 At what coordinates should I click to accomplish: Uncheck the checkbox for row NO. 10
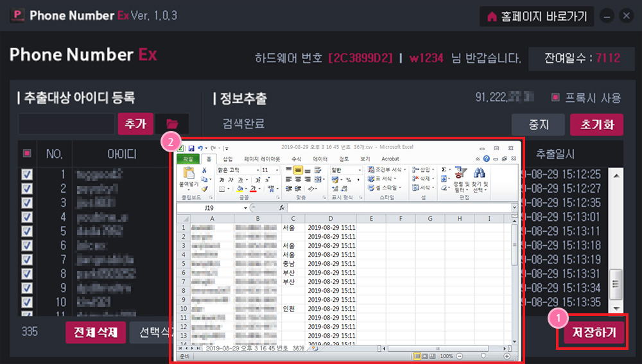pos(27,302)
